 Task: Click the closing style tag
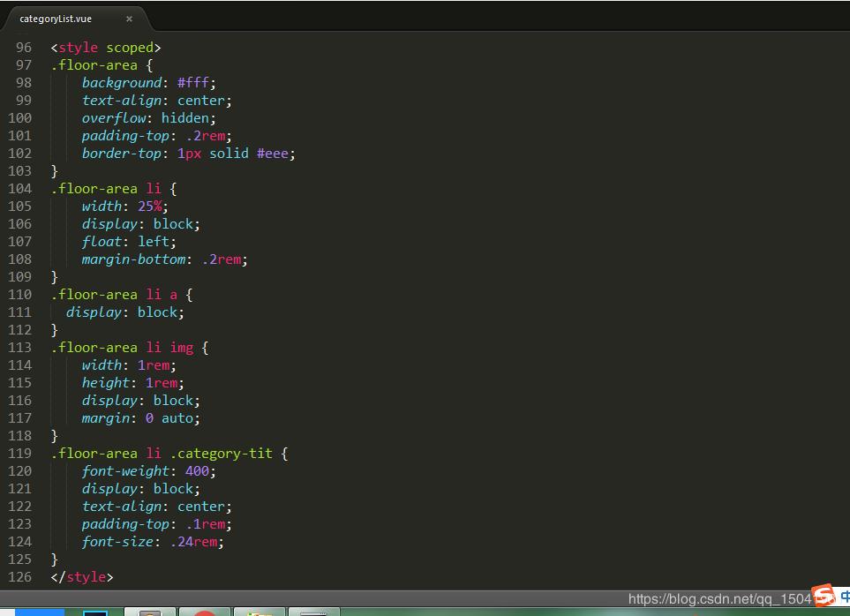point(82,577)
